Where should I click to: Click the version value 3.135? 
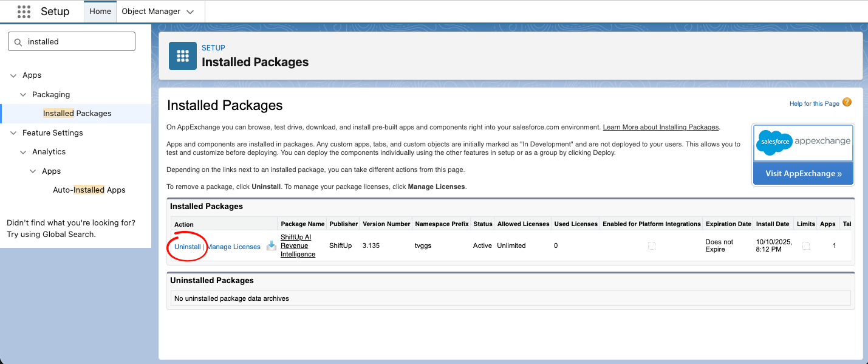tap(371, 246)
